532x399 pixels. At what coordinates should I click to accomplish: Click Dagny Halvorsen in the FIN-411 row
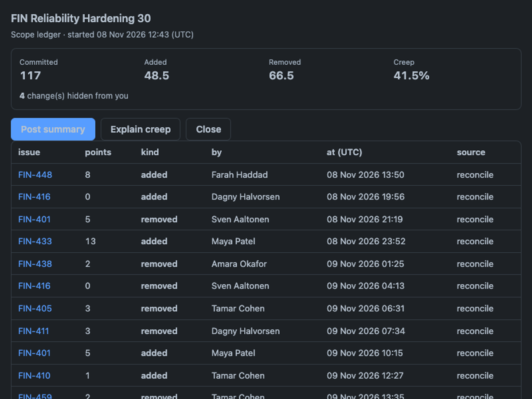click(246, 331)
